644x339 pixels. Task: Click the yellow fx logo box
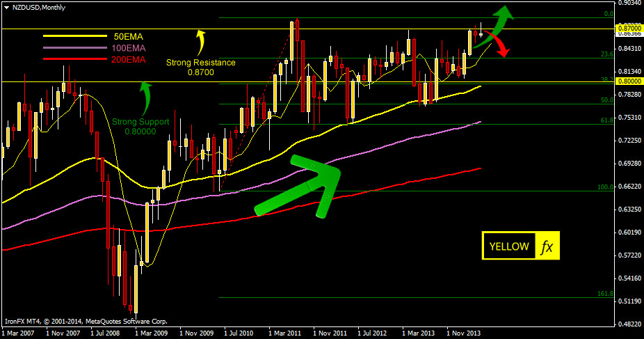coord(547,246)
